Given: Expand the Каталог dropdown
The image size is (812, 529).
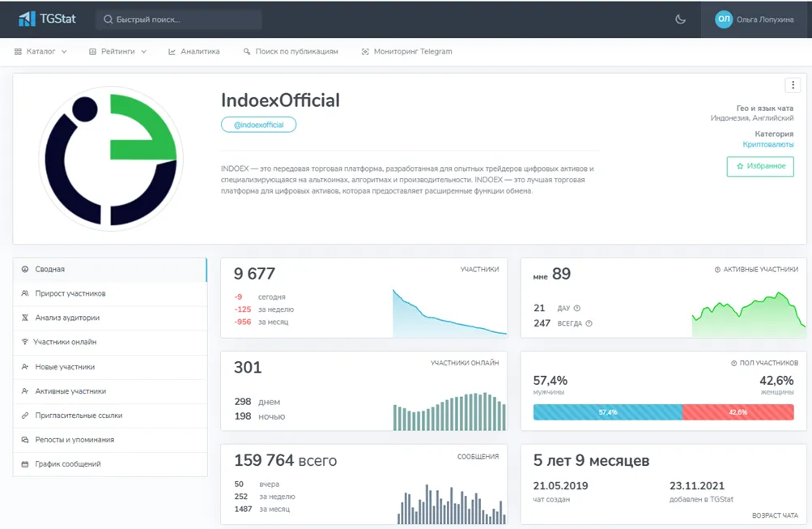Looking at the screenshot, I should pos(40,52).
